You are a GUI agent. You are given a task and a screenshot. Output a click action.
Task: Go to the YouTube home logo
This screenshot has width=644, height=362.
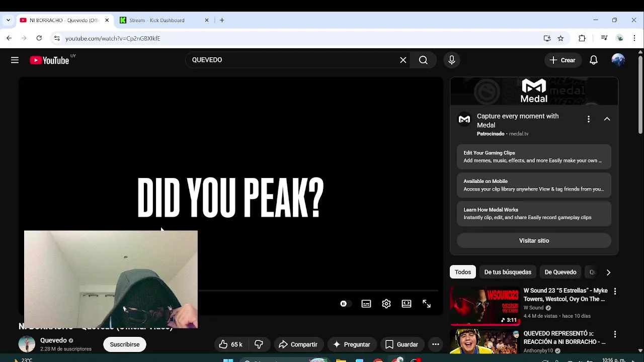tap(49, 60)
